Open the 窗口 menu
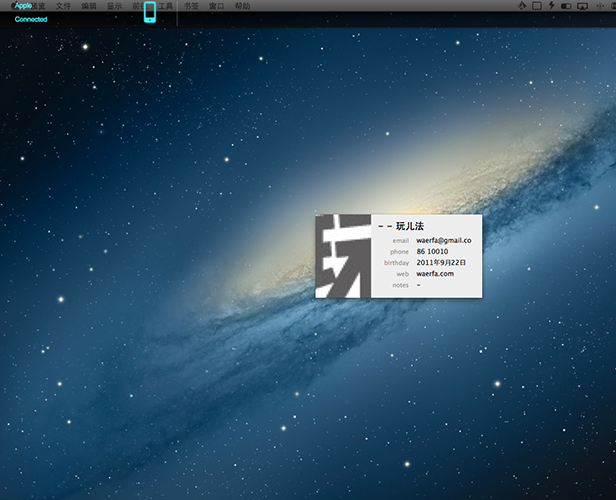Image resolution: width=616 pixels, height=500 pixels. (216, 6)
